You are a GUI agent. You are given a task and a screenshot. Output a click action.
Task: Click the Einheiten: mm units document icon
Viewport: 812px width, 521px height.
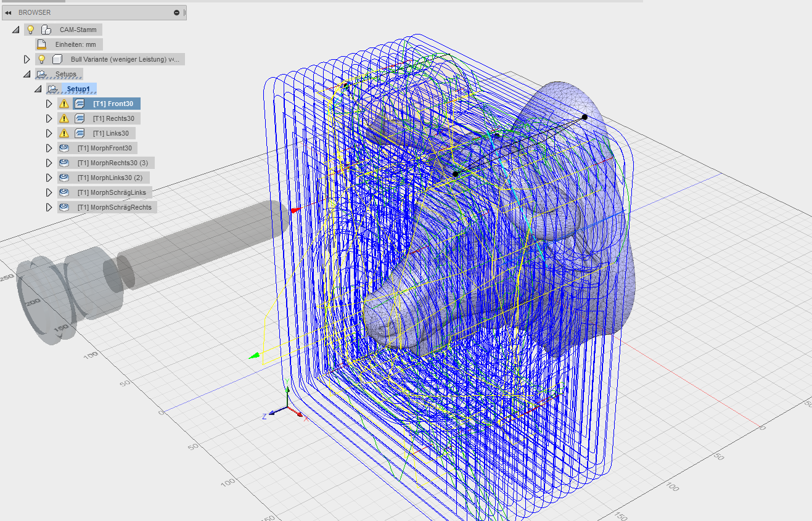pyautogui.click(x=42, y=44)
